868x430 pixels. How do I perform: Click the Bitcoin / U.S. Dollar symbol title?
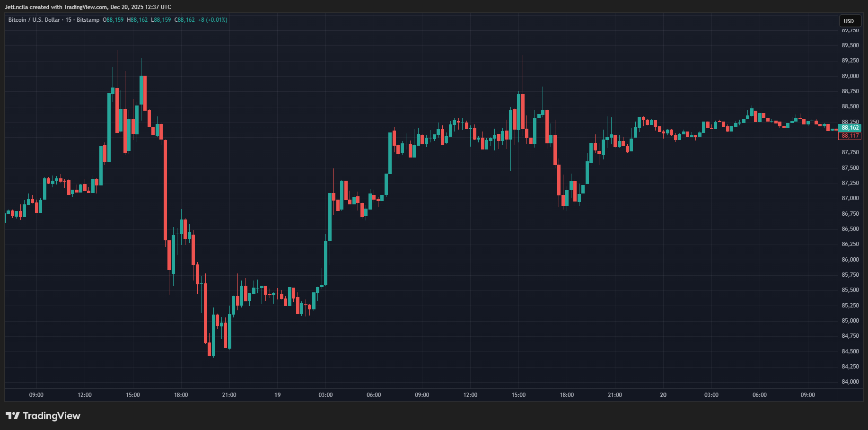pos(34,20)
